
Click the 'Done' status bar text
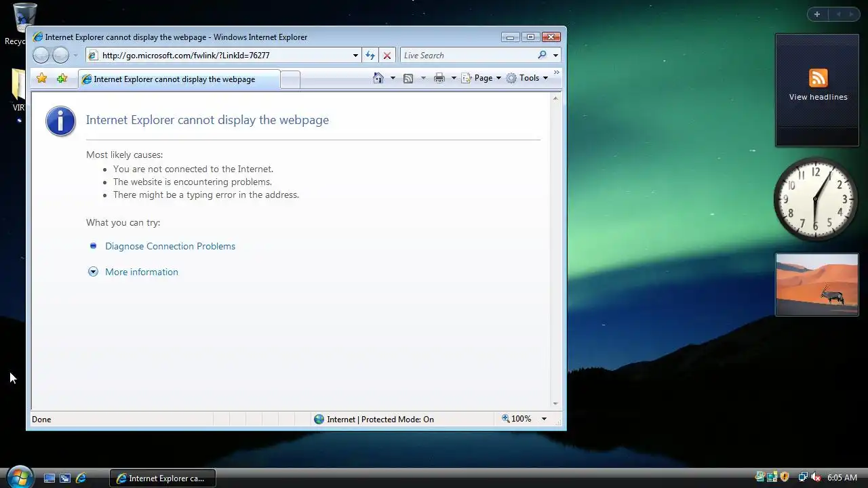coord(41,420)
